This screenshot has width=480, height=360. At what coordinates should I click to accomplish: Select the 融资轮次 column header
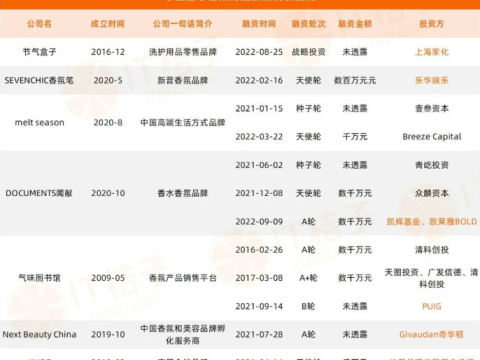(309, 24)
